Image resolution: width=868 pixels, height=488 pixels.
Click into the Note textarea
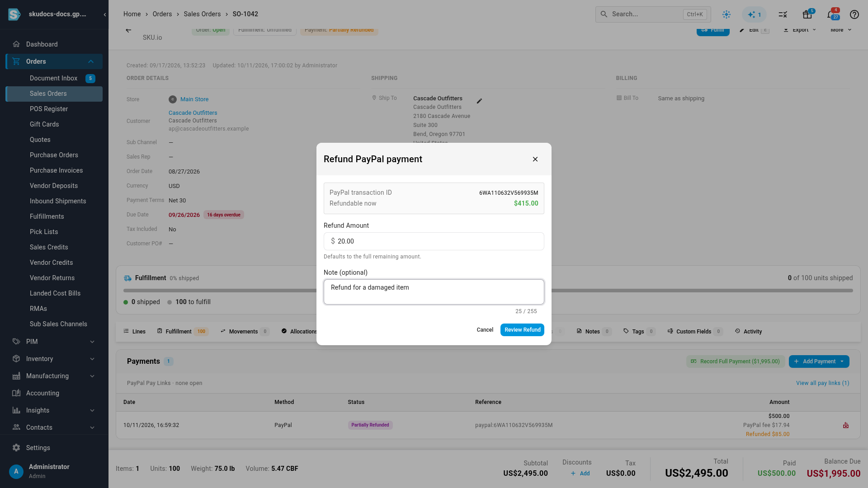(434, 292)
